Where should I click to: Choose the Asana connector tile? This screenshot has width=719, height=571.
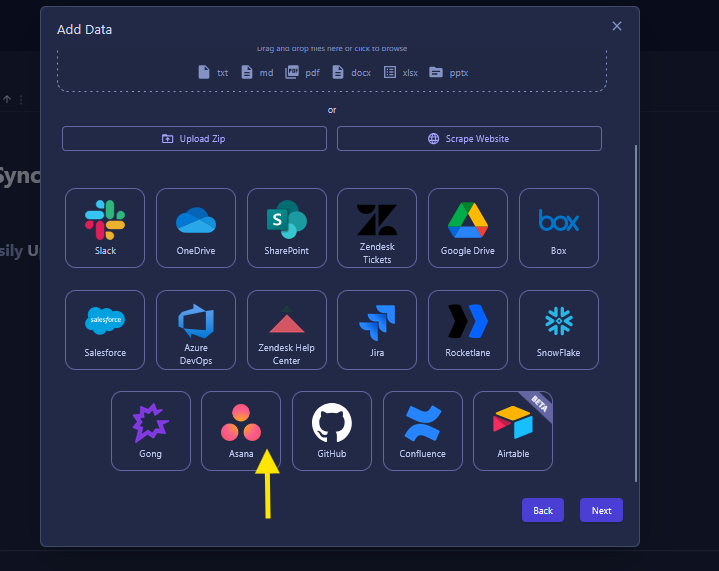pos(241,430)
